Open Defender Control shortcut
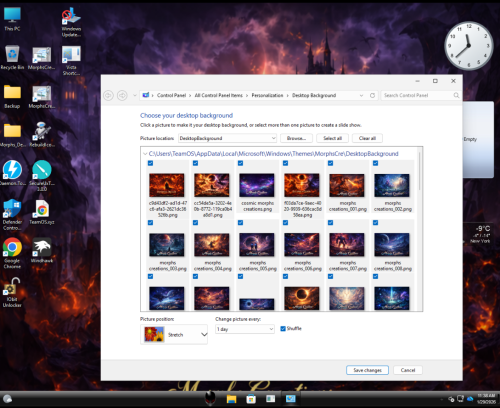Screen dimensions: 500x408 pyautogui.click(x=12, y=215)
